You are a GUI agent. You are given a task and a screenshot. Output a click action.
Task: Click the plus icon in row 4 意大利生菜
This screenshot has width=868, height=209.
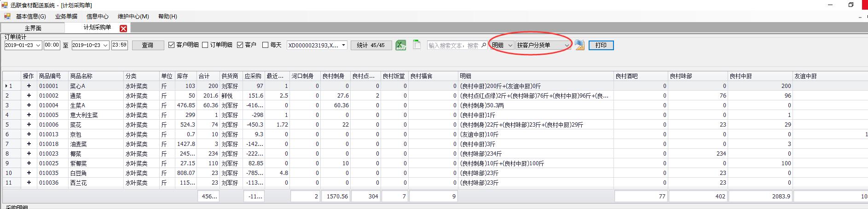(29, 115)
